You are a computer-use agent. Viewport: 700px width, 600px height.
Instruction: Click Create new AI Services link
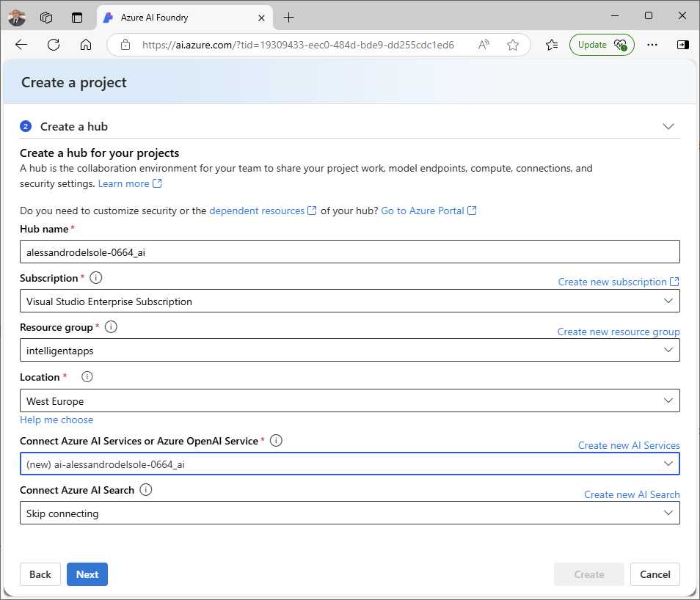[x=629, y=445]
